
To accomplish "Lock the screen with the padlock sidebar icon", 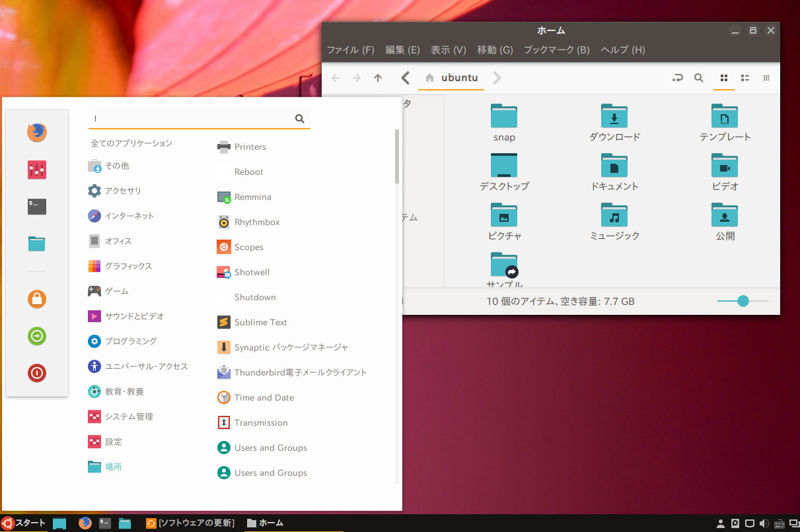I will click(36, 299).
